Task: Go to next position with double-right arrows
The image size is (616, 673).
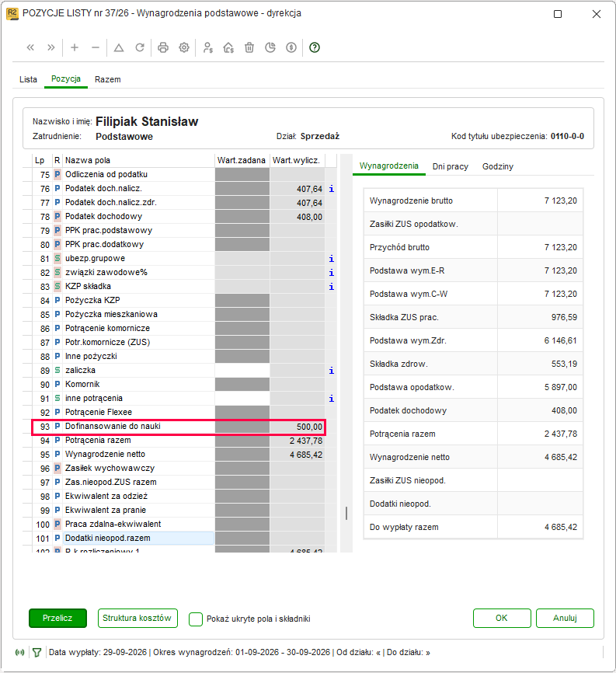Action: tap(51, 47)
